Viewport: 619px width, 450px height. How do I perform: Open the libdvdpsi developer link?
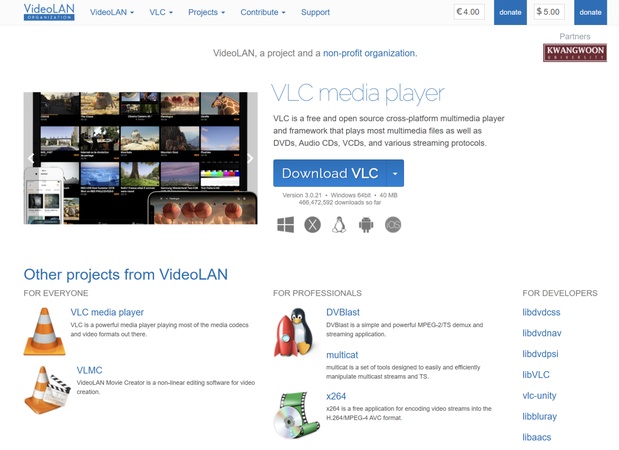540,354
